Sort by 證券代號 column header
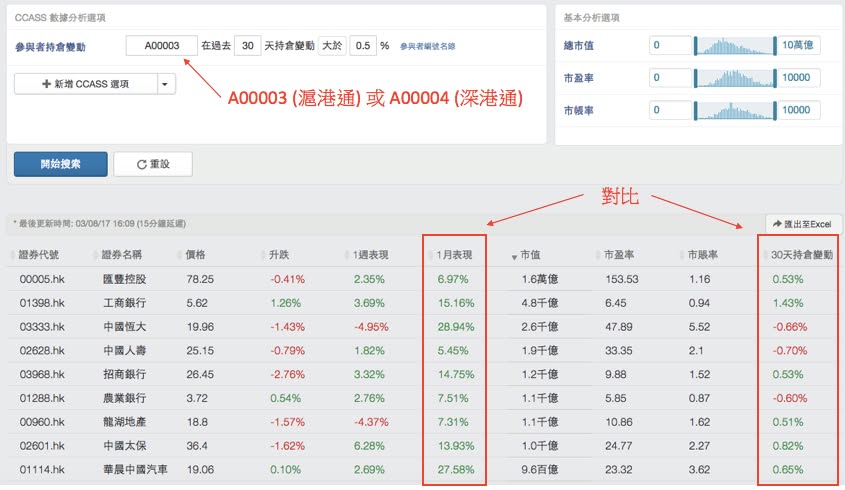The height and width of the screenshot is (490, 845). point(38,255)
